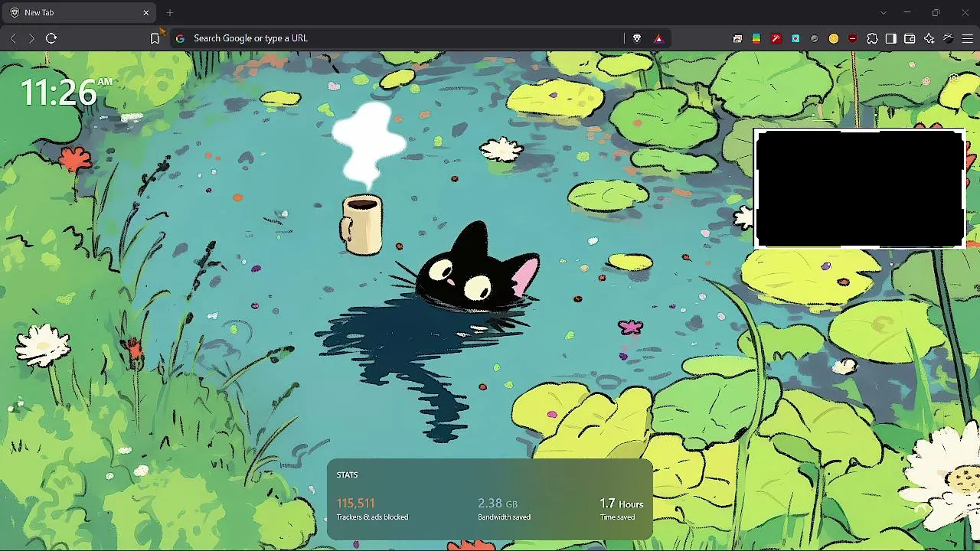Viewport: 980px width, 551px height.
Task: Open the rainbow-striped extension icon
Action: click(756, 38)
